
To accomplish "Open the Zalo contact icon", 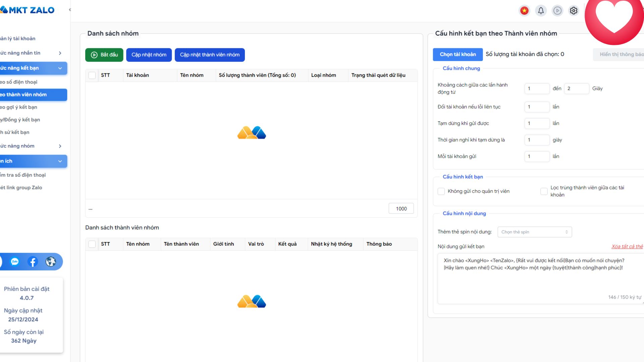I will (15, 262).
